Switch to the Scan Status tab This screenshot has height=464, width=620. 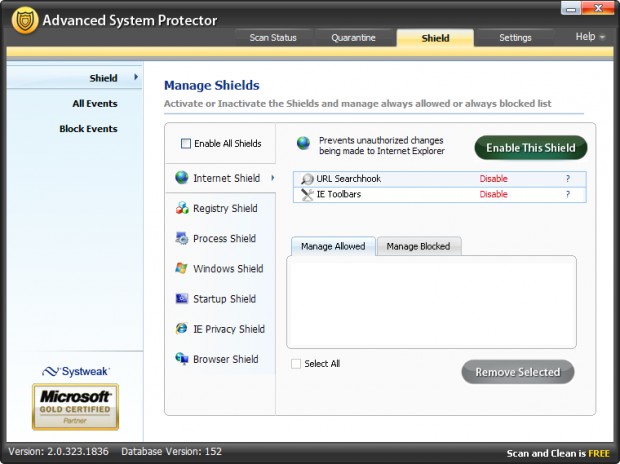point(273,38)
